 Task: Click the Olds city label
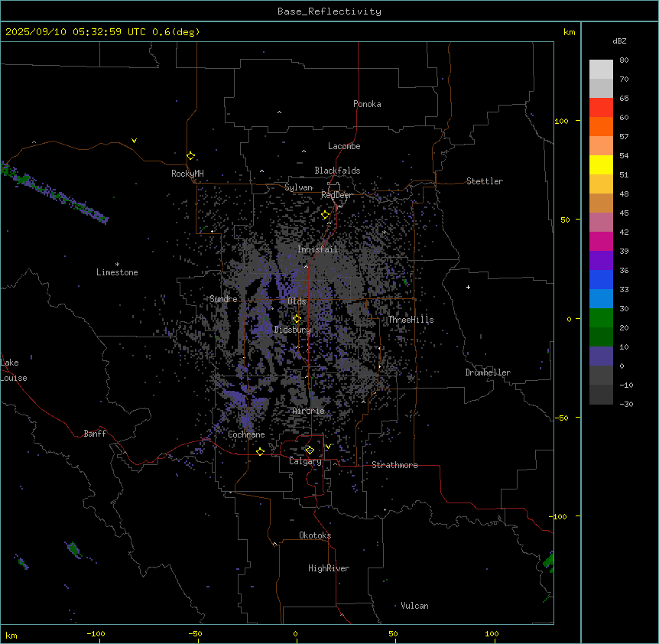297,301
